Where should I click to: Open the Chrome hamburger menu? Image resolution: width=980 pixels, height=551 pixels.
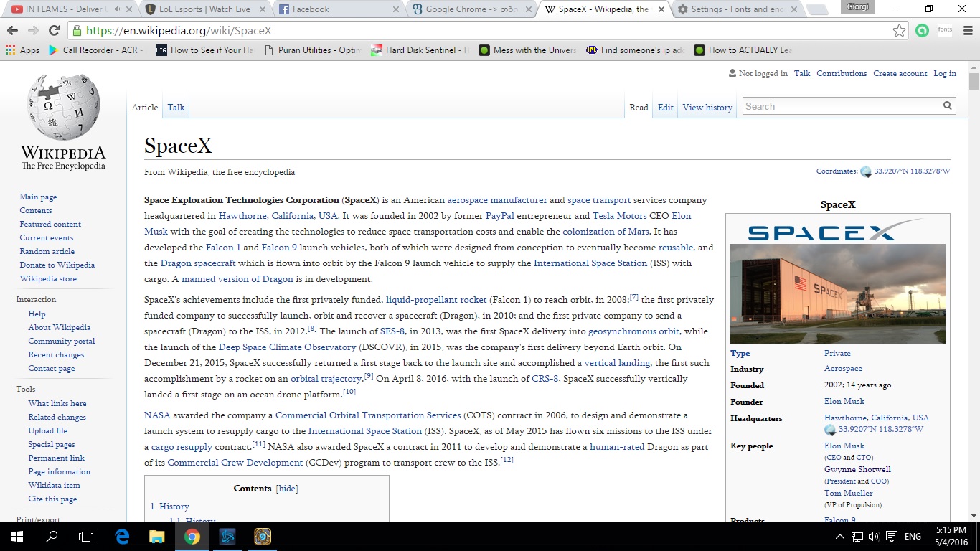pos(967,31)
